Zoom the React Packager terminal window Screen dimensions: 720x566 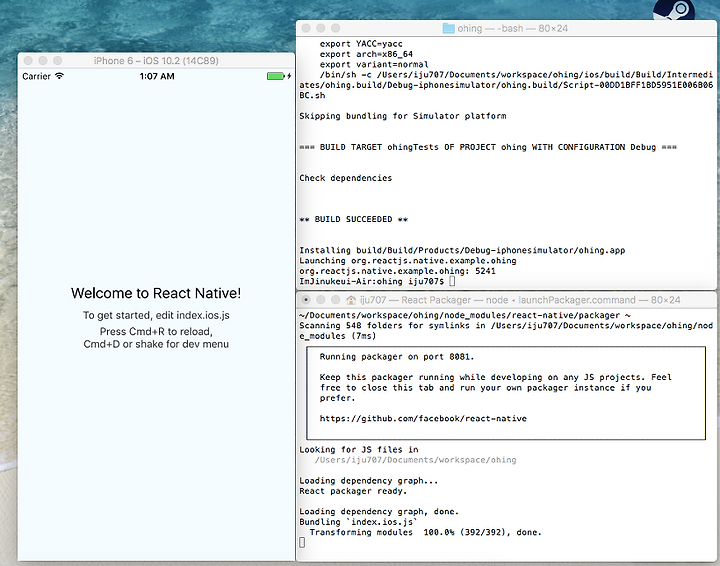coord(335,300)
